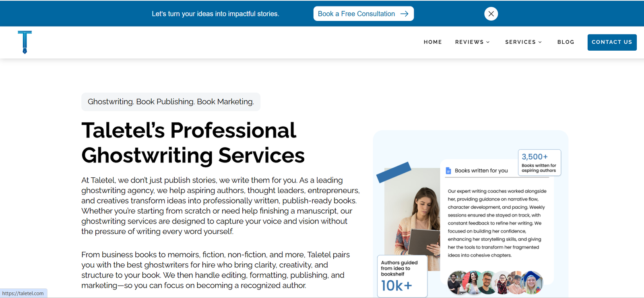Image resolution: width=644 pixels, height=298 pixels.
Task: Click the first avatar in the authors row
Action: (456, 282)
